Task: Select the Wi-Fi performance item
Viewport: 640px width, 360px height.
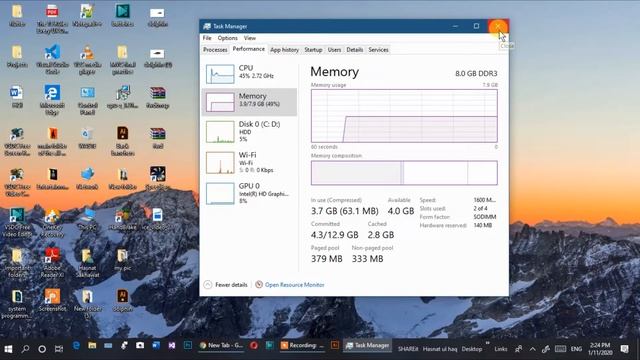Action: coord(249,162)
